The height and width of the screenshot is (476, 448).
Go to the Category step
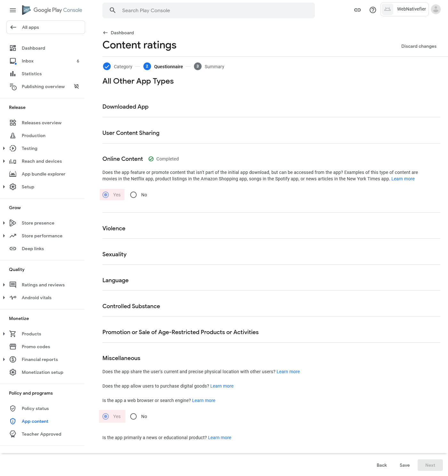pyautogui.click(x=117, y=66)
